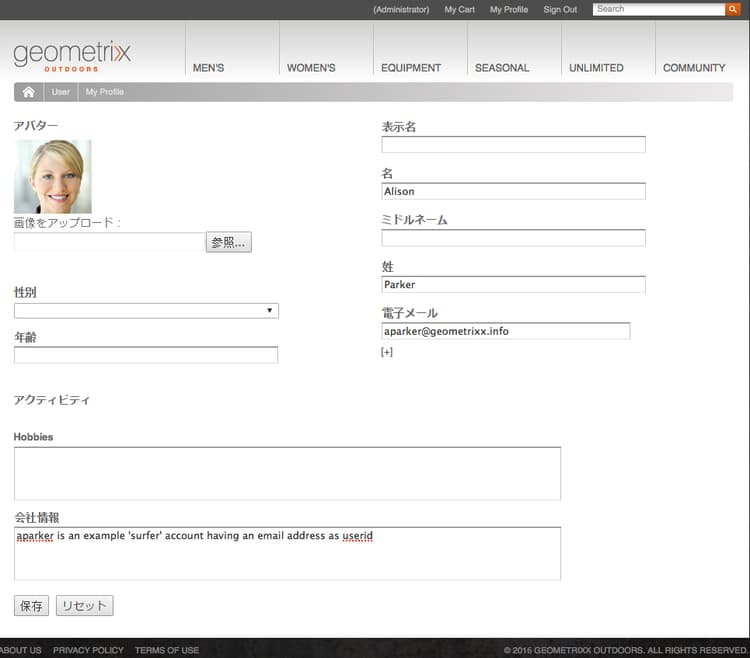The image size is (750, 658).
Task: Click the アクティビティ heading text
Action: [52, 400]
